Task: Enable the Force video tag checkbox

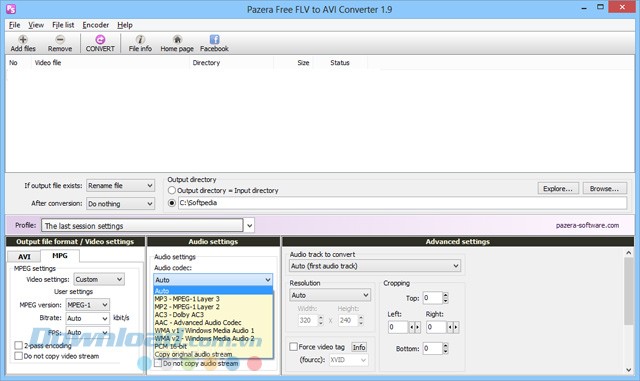Action: 293,347
